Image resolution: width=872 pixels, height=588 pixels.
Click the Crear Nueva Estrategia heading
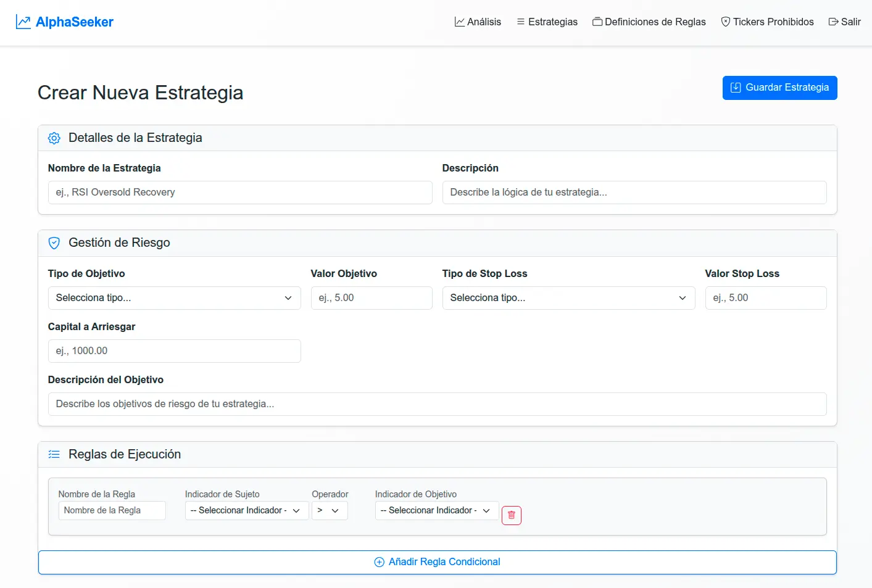[x=141, y=93]
